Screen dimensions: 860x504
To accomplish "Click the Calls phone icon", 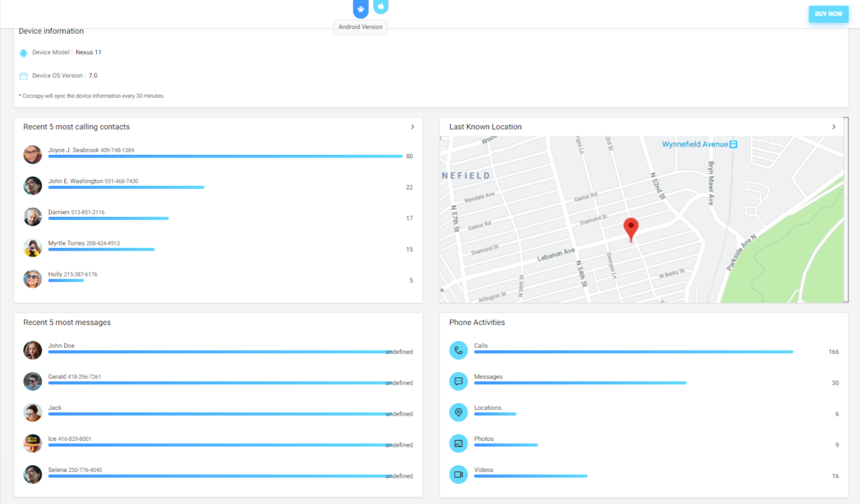I will (x=459, y=350).
